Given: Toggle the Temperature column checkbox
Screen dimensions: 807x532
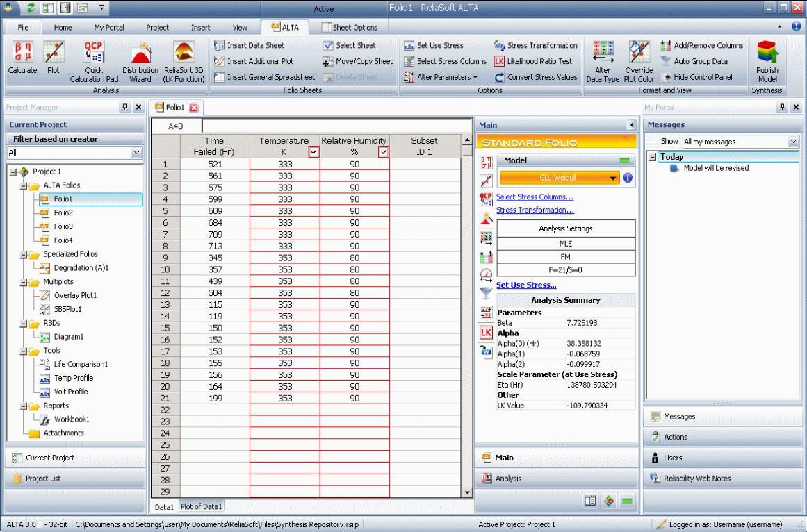Looking at the screenshot, I should click(x=313, y=151).
